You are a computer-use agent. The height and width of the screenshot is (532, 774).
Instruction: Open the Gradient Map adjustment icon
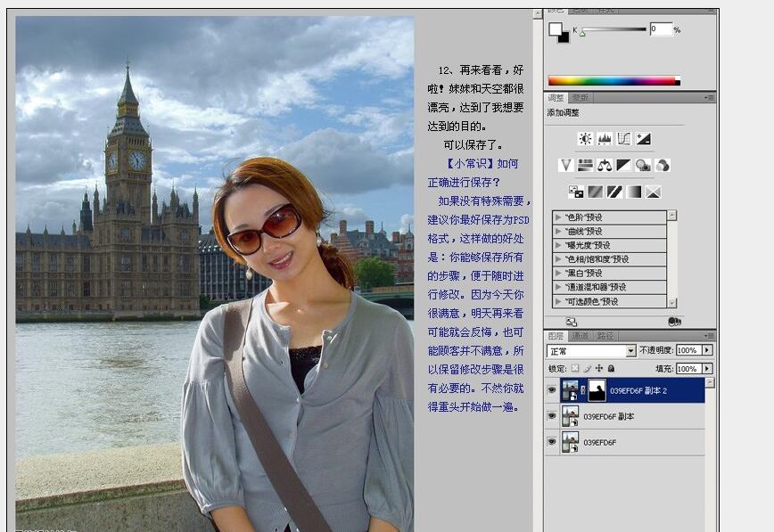click(634, 191)
